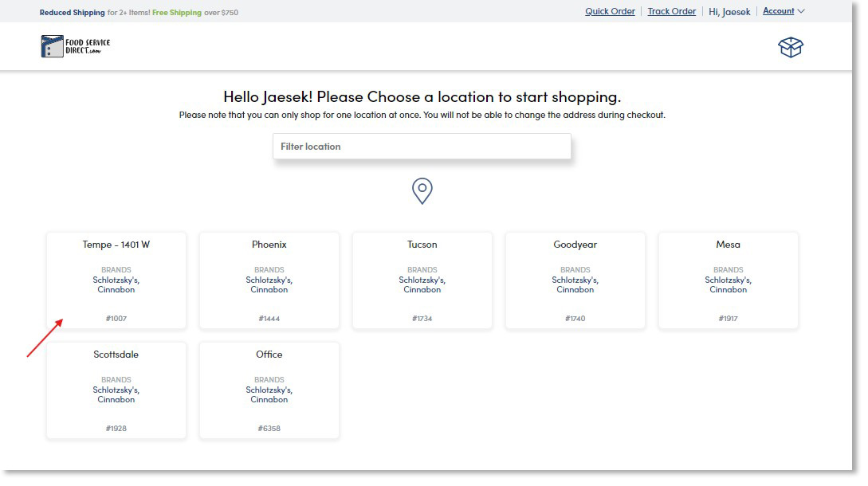The height and width of the screenshot is (486, 868).
Task: Click store number #1007
Action: [116, 318]
